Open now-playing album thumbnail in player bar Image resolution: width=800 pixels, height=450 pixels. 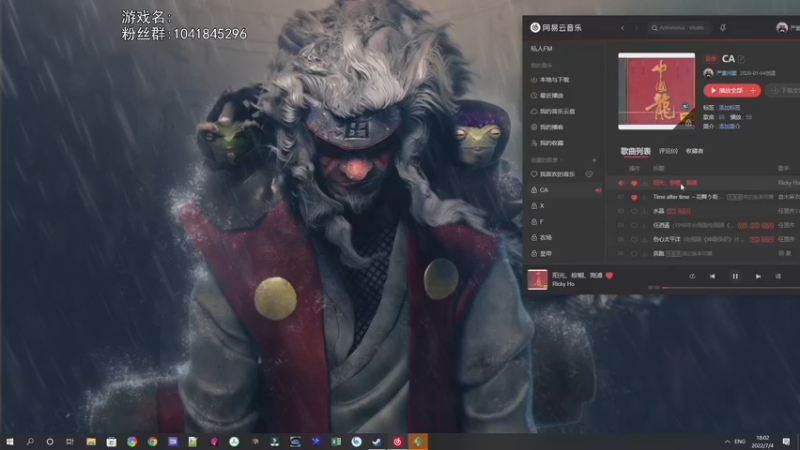[537, 280]
